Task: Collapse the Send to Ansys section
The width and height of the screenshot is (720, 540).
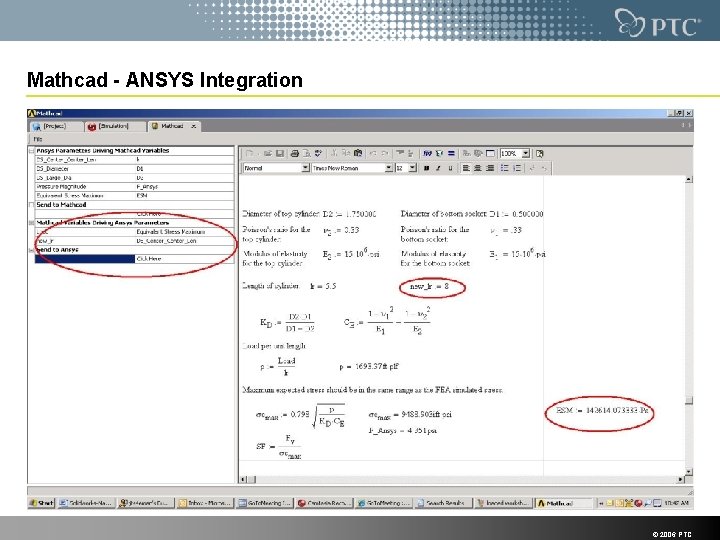Action: pos(32,250)
